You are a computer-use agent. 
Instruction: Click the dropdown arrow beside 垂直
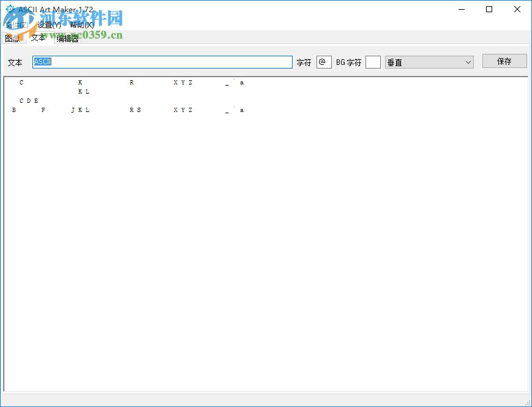tap(466, 62)
